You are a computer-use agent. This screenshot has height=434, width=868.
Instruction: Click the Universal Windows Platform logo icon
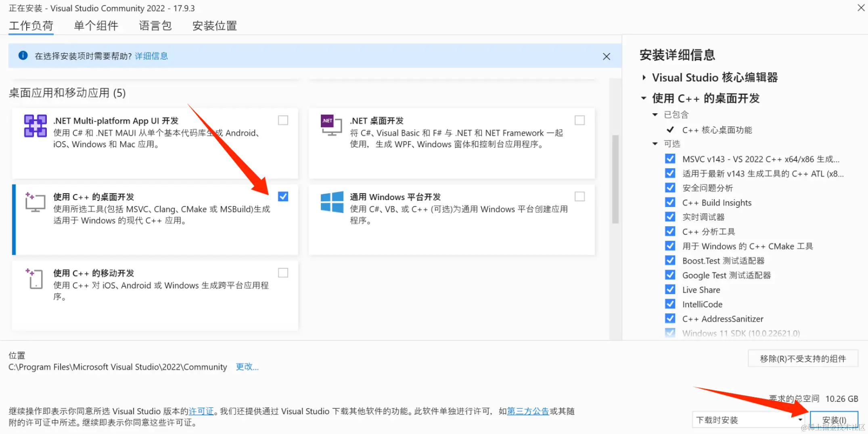[332, 202]
